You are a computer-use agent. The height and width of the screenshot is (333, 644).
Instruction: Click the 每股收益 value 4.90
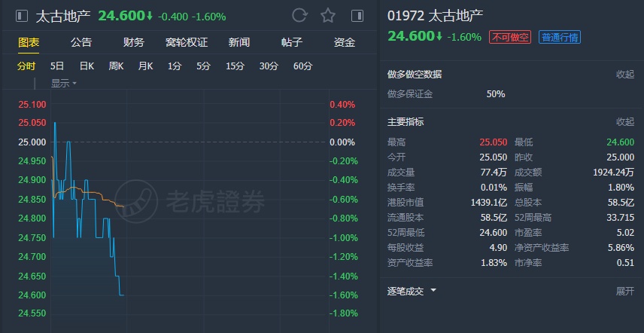[x=499, y=248]
